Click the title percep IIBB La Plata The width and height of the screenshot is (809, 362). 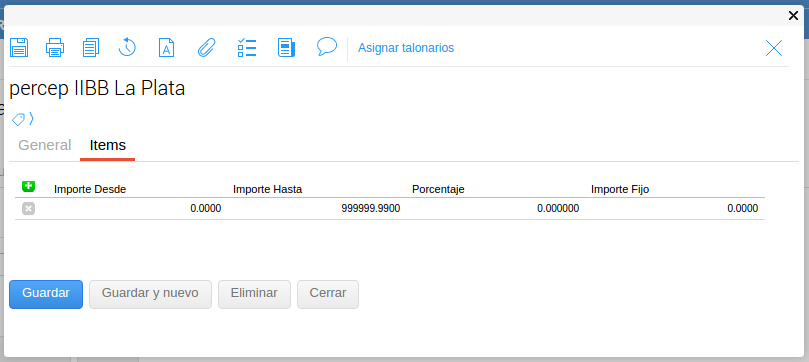[97, 89]
